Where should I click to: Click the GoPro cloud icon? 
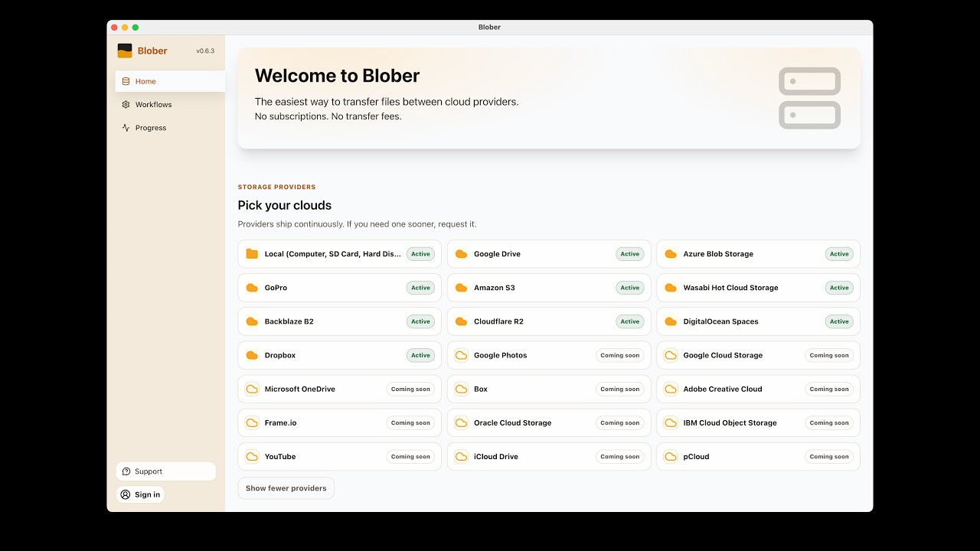pyautogui.click(x=252, y=288)
